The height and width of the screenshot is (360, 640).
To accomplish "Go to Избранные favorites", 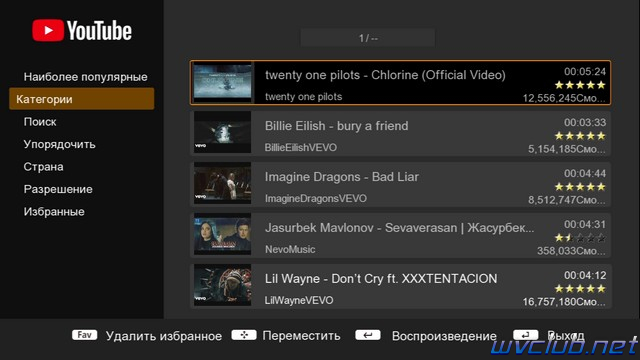I will (x=54, y=211).
